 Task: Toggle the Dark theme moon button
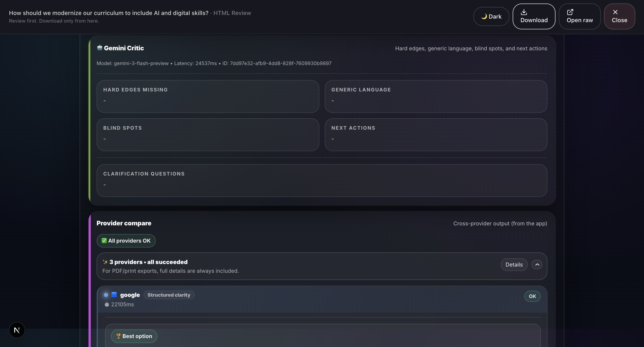click(491, 17)
